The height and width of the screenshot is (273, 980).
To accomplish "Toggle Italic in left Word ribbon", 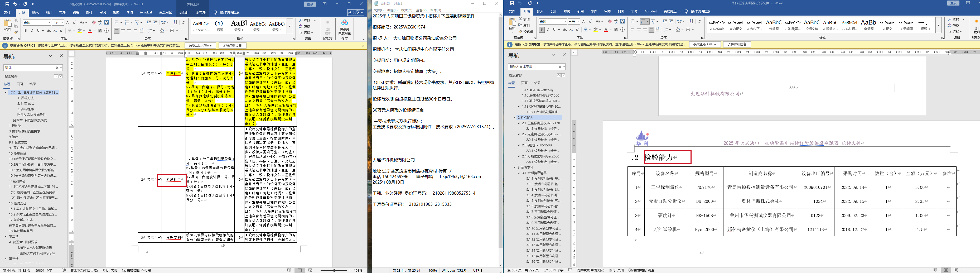I will coord(32,31).
